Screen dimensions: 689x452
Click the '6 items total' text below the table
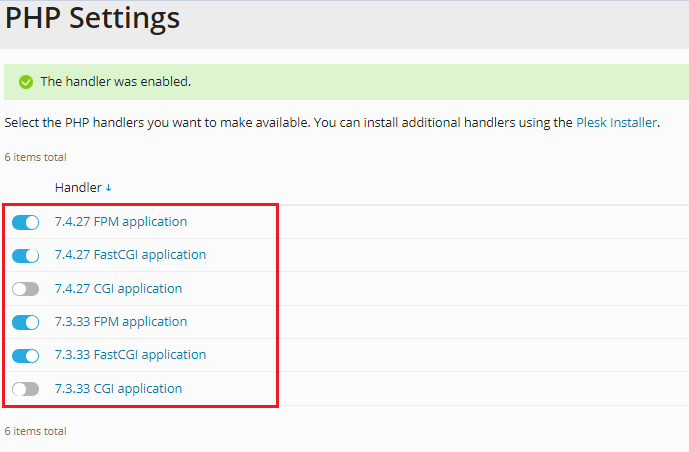[x=35, y=431]
